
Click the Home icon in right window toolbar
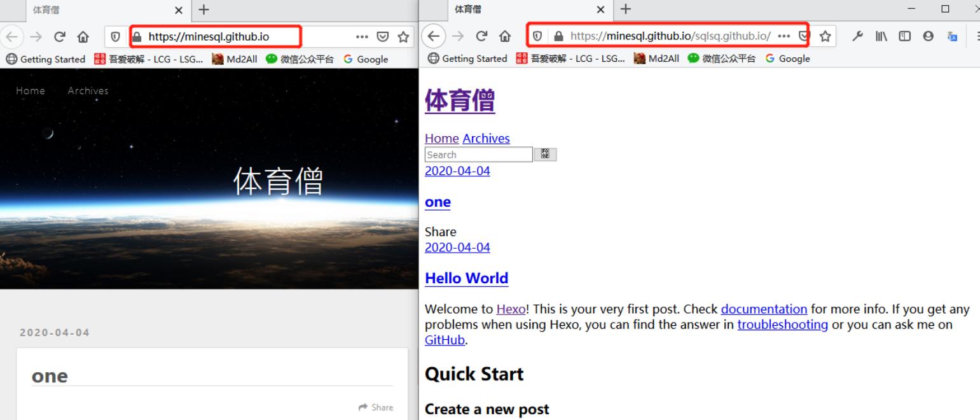[505, 37]
